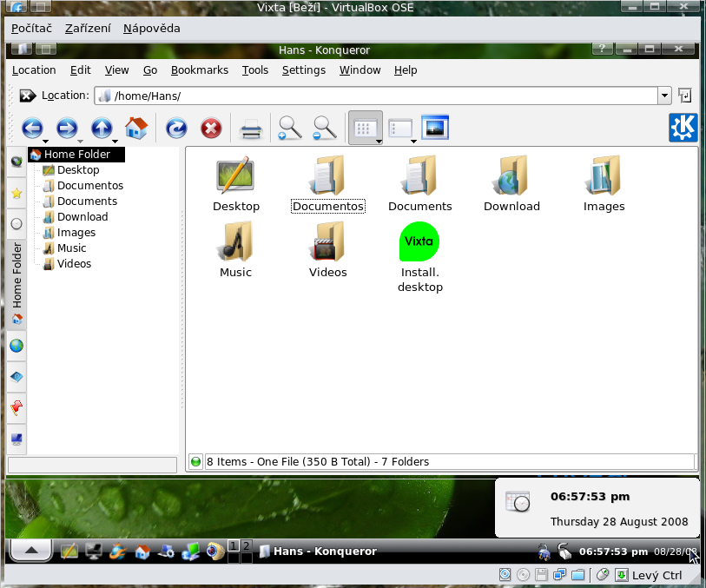Open the Settings menu

[x=303, y=70]
